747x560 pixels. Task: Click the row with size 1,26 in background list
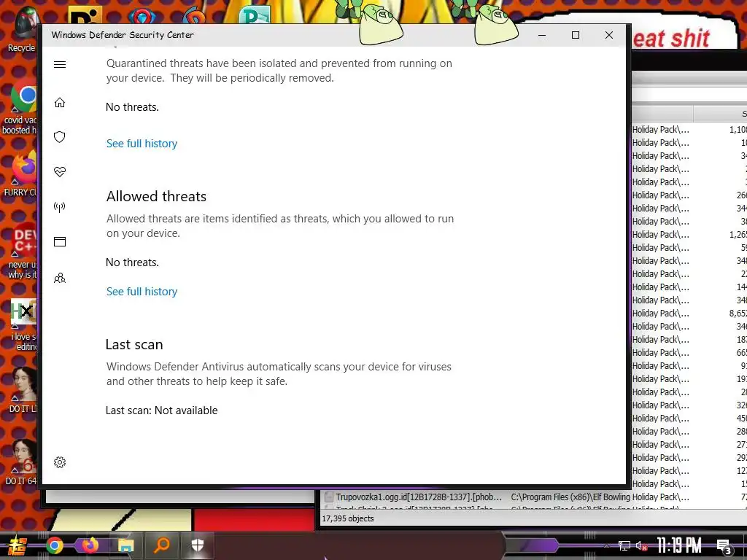pyautogui.click(x=689, y=235)
